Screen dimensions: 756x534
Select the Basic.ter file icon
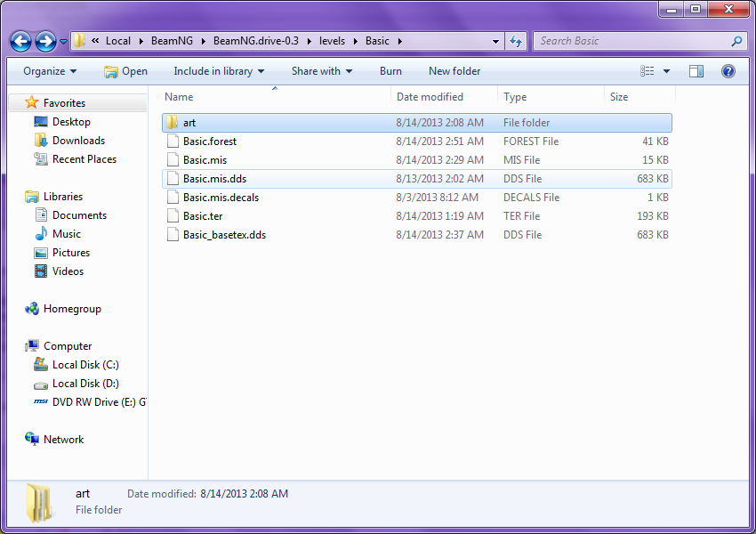point(173,216)
